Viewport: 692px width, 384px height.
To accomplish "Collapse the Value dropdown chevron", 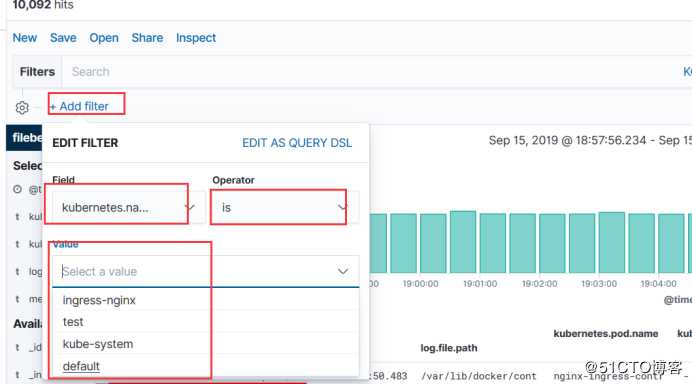I will tap(343, 271).
